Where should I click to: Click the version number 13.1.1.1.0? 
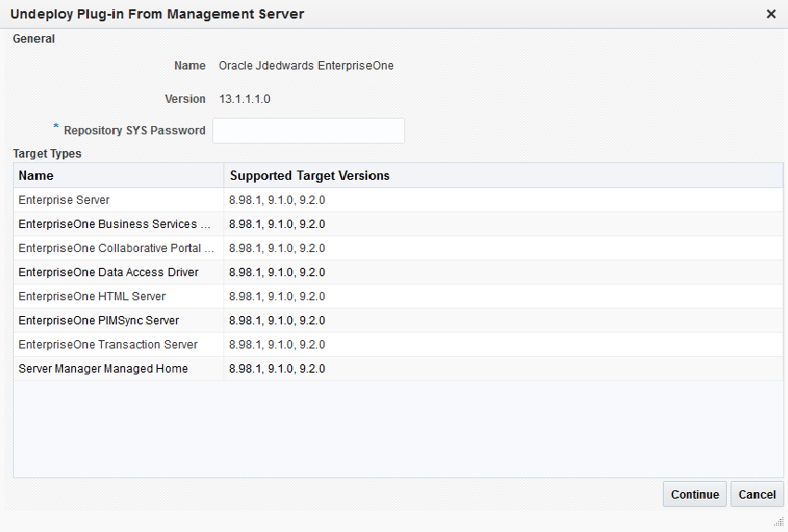click(245, 98)
